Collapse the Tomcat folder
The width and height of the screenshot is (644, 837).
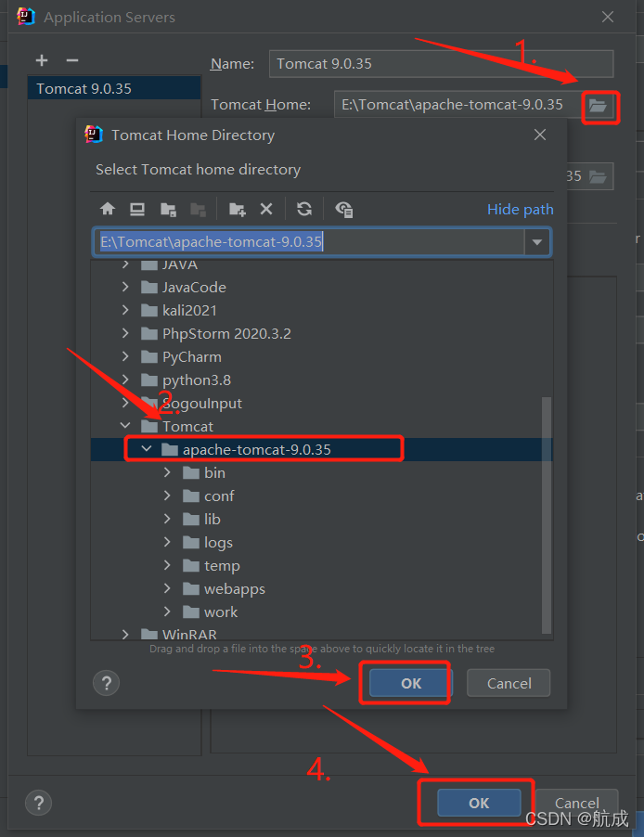125,426
